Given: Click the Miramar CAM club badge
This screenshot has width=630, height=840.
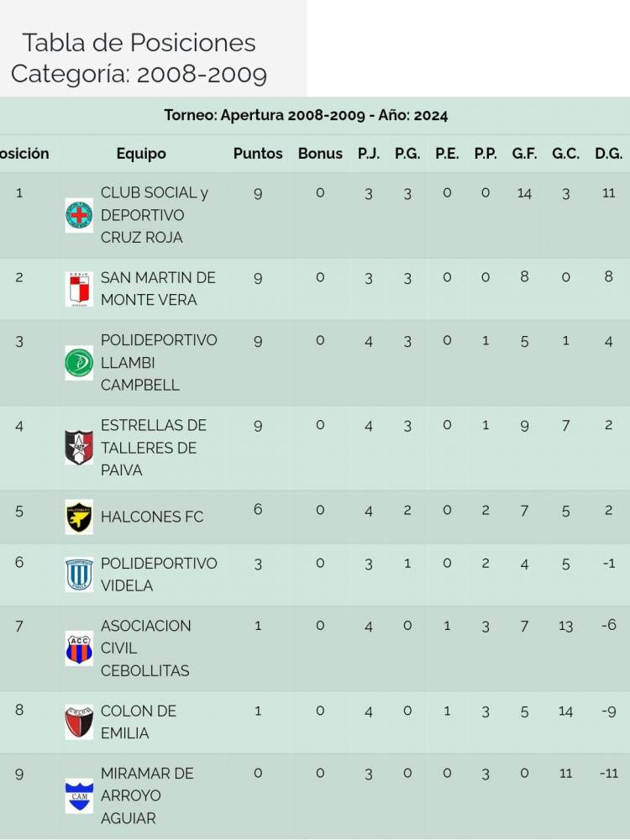Looking at the screenshot, I should [79, 795].
